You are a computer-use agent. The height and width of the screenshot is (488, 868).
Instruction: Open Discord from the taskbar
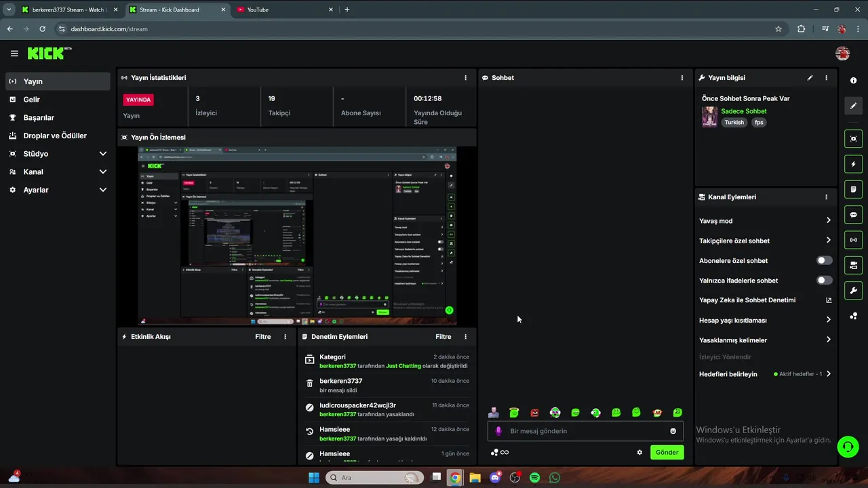(x=495, y=478)
